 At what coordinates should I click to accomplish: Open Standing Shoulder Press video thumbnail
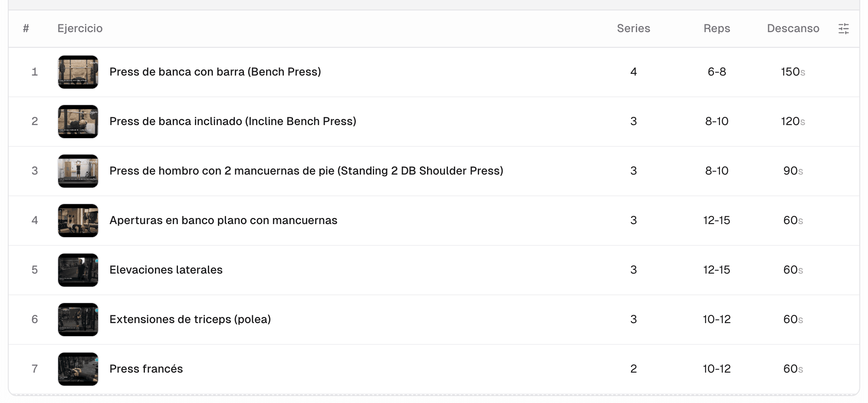(x=78, y=171)
